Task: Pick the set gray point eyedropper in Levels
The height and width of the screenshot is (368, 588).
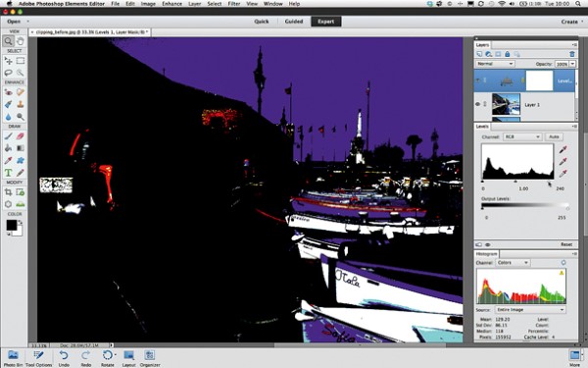Action: coord(563,162)
